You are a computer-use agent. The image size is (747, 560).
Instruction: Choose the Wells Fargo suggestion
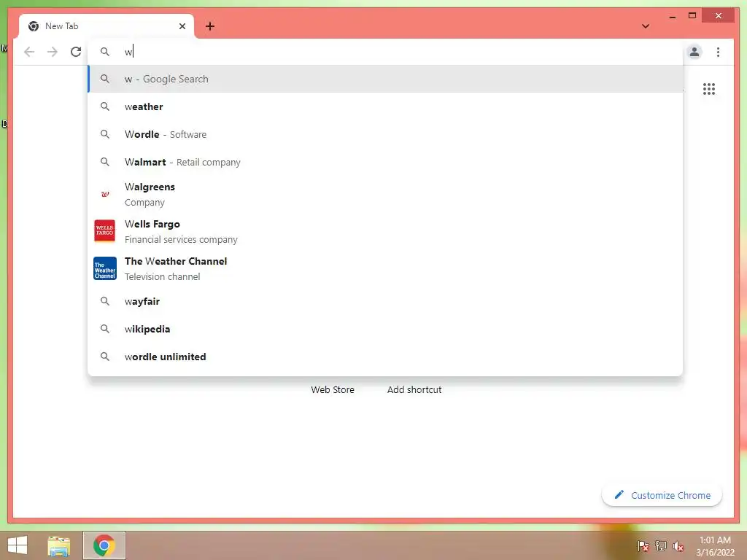(x=385, y=231)
